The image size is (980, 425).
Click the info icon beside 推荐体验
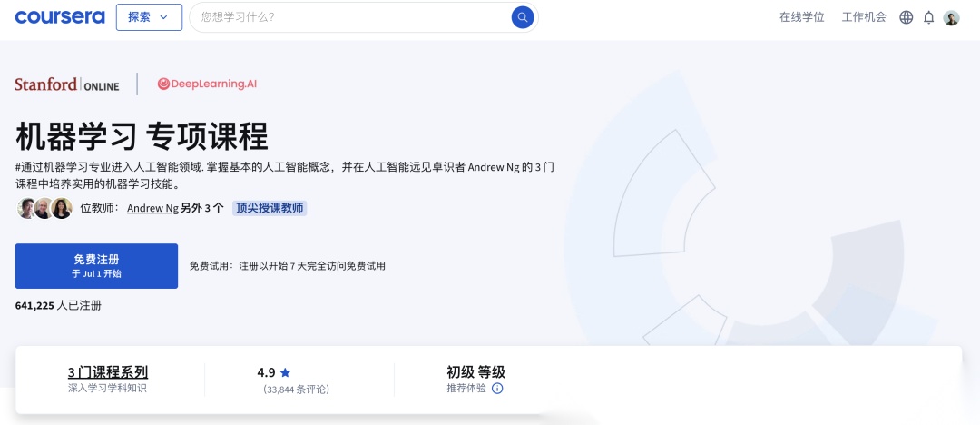point(497,388)
